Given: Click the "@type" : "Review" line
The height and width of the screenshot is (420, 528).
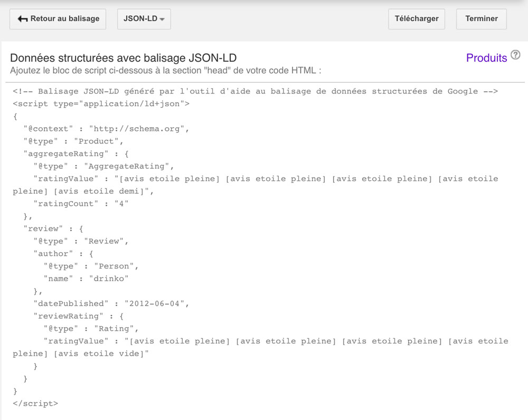Looking at the screenshot, I should pos(81,241).
